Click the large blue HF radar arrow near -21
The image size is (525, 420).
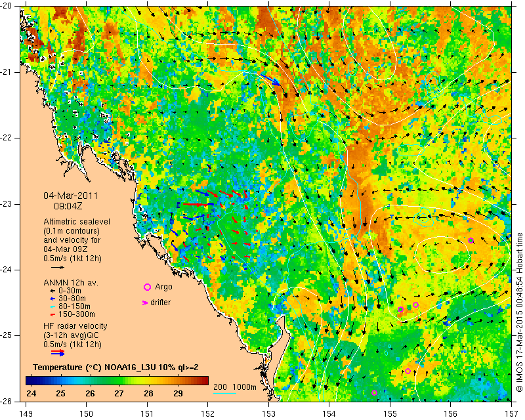(x=270, y=79)
